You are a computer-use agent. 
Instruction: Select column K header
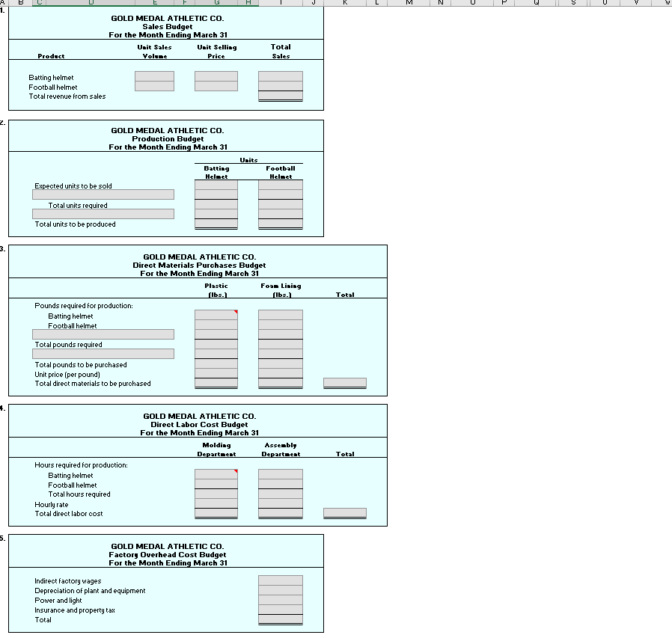coord(345,2)
